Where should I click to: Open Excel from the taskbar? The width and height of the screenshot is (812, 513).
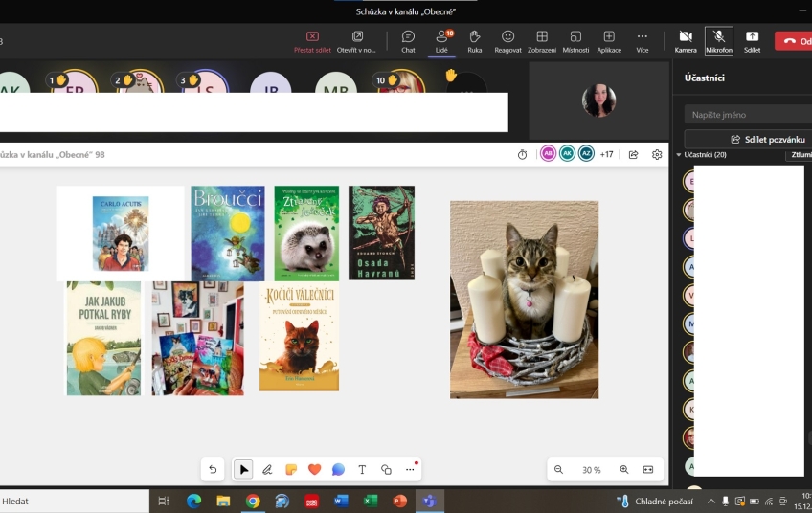[x=371, y=502]
